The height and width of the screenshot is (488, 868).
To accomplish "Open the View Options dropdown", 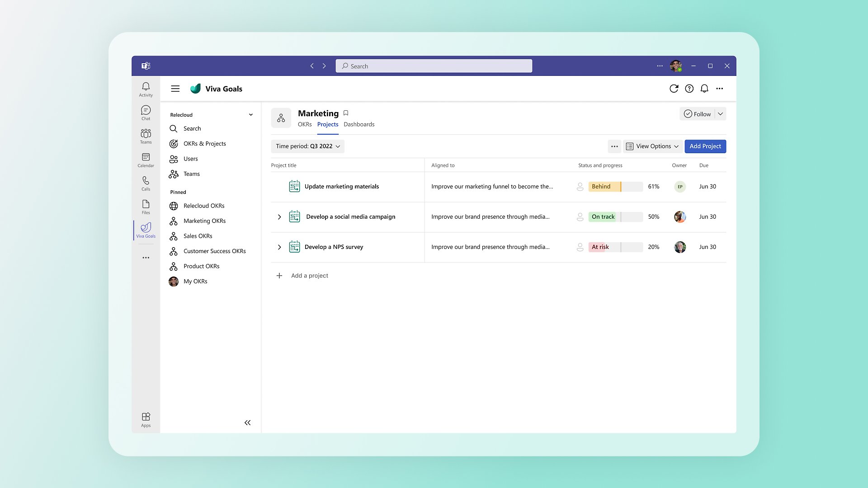I will (652, 146).
